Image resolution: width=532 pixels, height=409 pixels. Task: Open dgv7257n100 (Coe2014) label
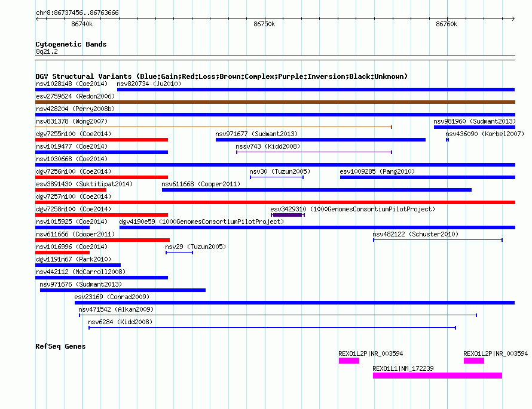coord(74,196)
